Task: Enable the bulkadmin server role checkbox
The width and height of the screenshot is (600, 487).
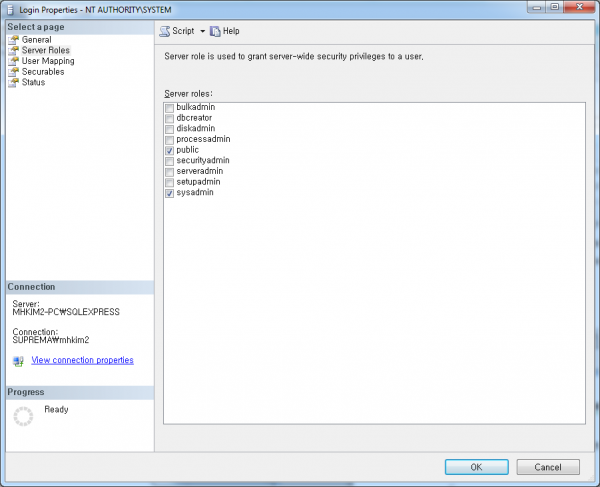Action: (168, 107)
